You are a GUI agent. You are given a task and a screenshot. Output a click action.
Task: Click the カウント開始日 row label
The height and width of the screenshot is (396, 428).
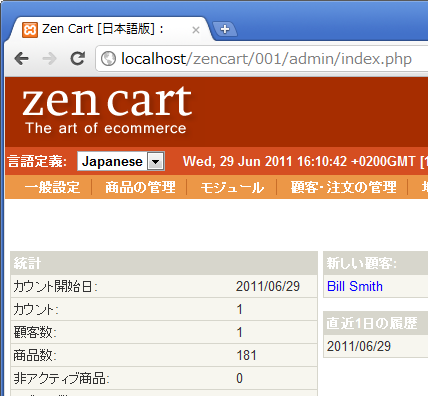[55, 286]
